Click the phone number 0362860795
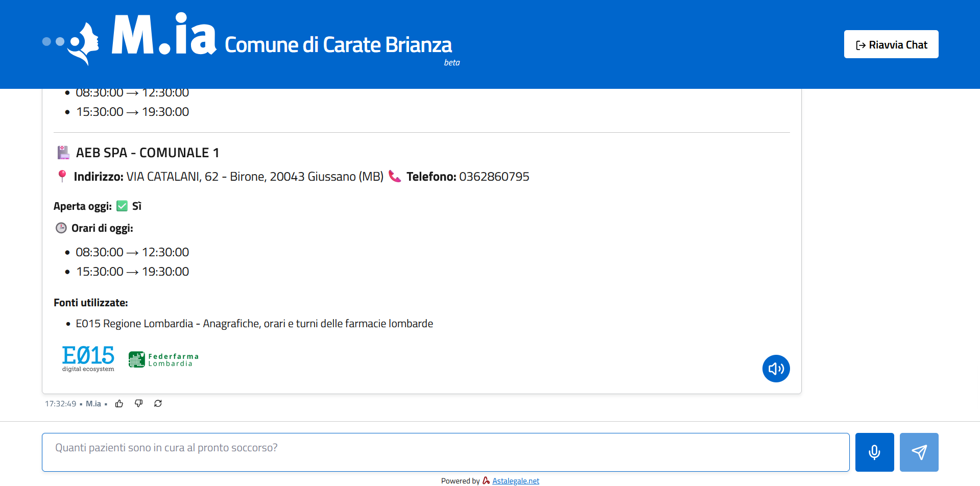Viewport: 980px width, 486px height. click(x=494, y=177)
